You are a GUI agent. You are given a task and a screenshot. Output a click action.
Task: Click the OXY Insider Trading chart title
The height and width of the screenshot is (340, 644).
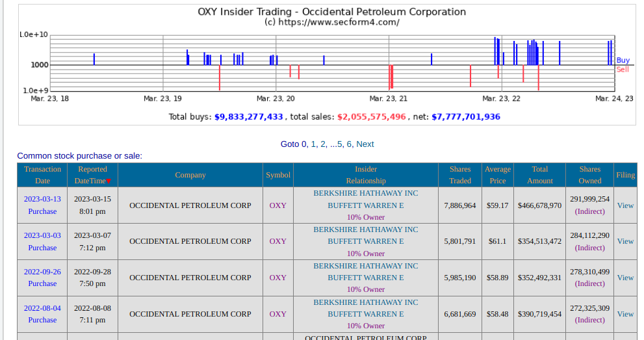[x=332, y=12]
